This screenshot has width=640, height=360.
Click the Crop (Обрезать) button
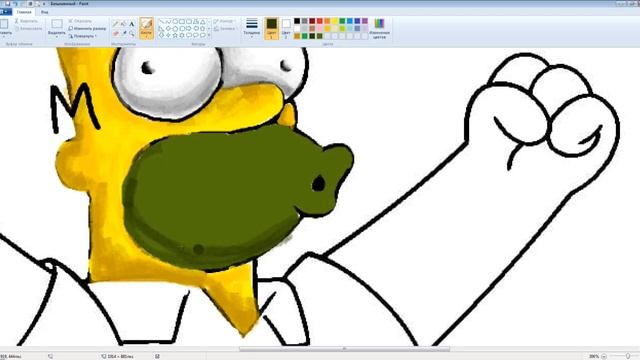80,21
